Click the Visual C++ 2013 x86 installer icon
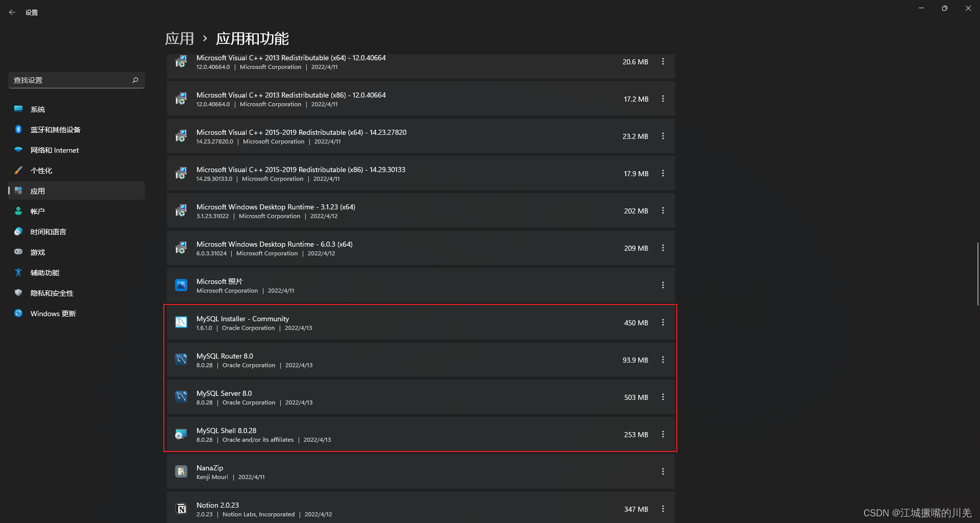The height and width of the screenshot is (523, 980). click(181, 99)
